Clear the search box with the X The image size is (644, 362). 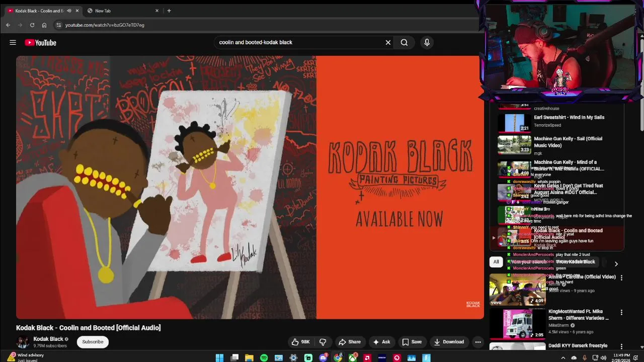pyautogui.click(x=388, y=43)
